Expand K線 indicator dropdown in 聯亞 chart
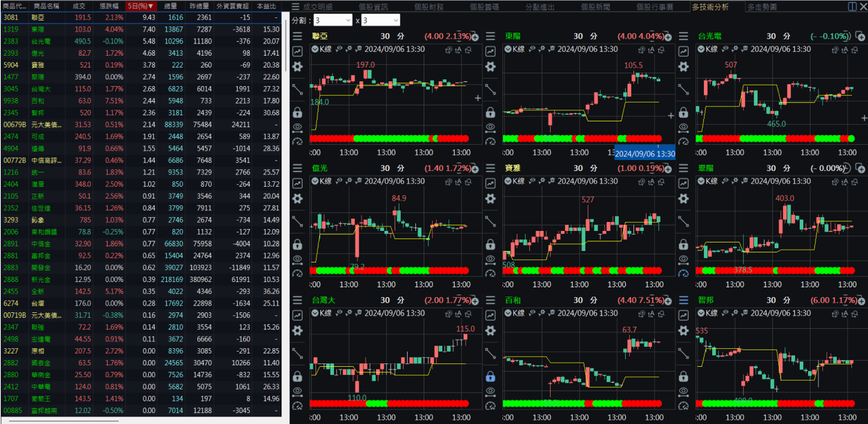 (x=315, y=49)
